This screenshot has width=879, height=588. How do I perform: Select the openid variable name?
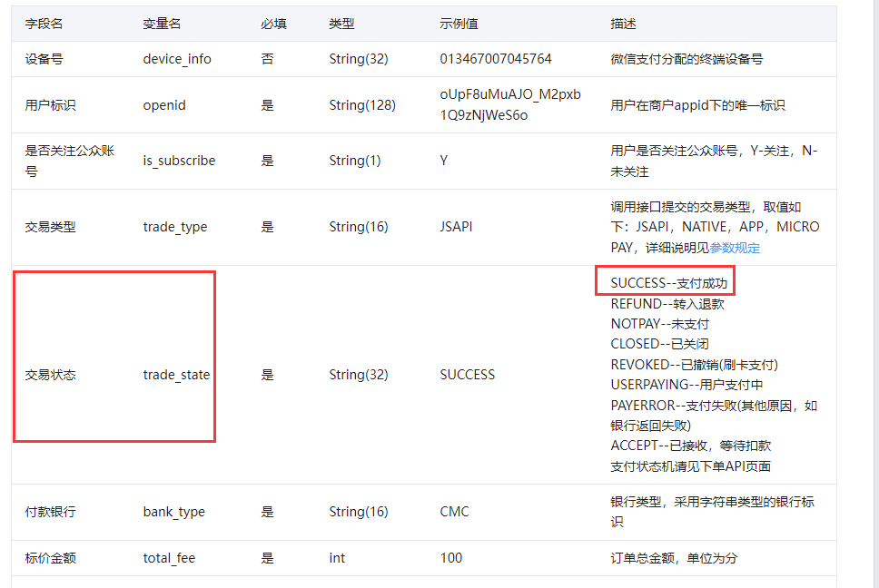point(163,104)
